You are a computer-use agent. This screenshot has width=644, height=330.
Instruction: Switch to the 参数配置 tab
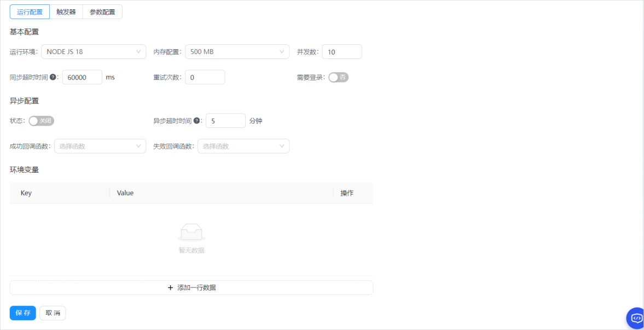(102, 12)
